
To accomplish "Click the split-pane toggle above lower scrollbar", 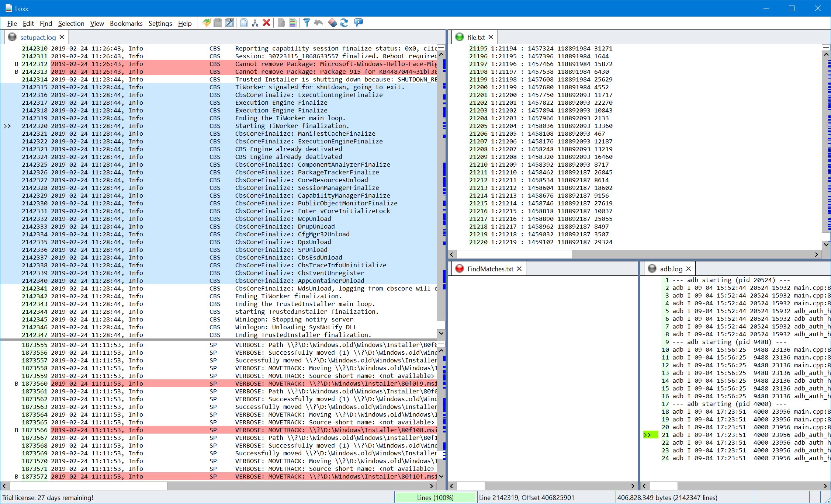I will (x=441, y=344).
